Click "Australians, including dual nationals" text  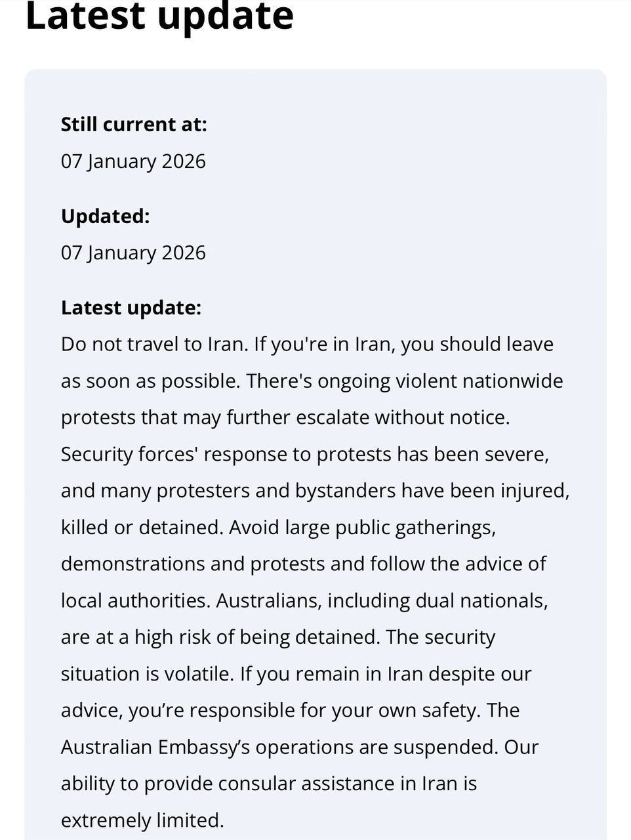[x=382, y=600]
